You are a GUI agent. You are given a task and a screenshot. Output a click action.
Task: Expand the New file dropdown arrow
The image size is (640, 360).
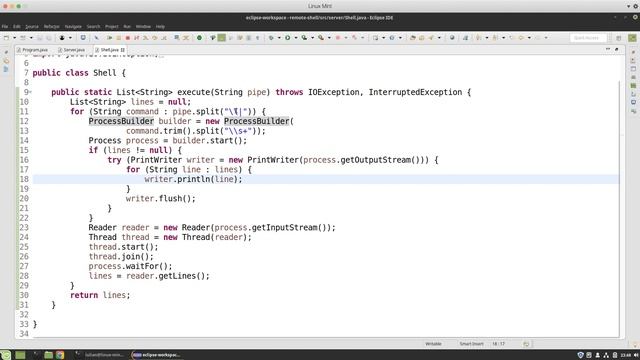pyautogui.click(x=14, y=38)
